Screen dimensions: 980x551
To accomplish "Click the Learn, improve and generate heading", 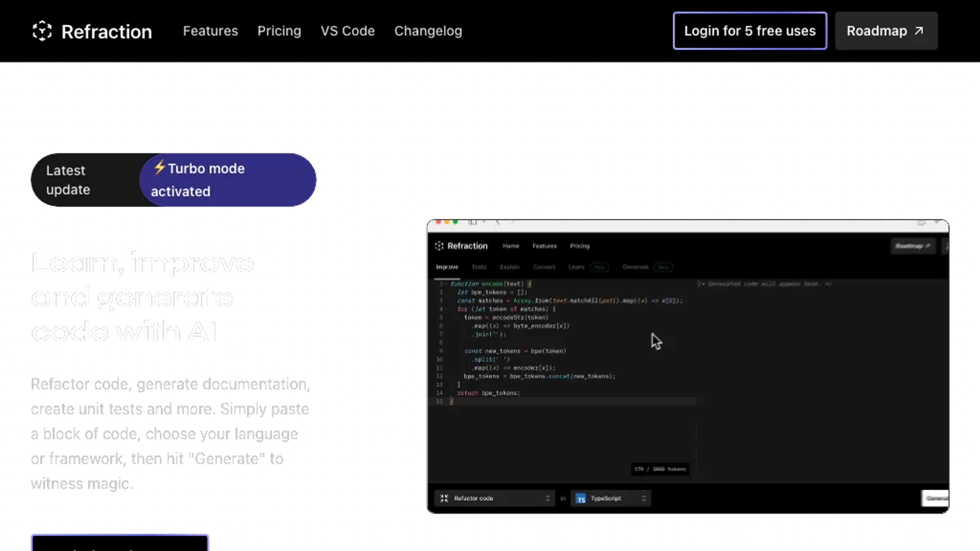I will point(143,297).
